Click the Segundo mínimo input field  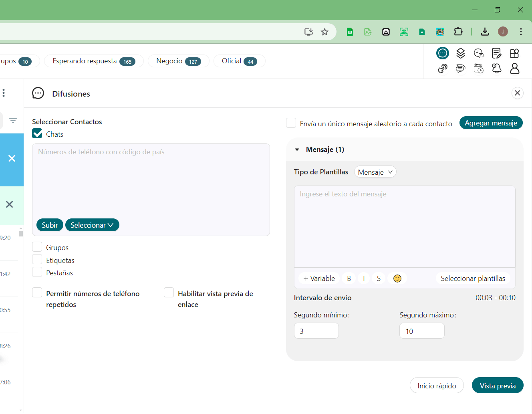coord(316,331)
